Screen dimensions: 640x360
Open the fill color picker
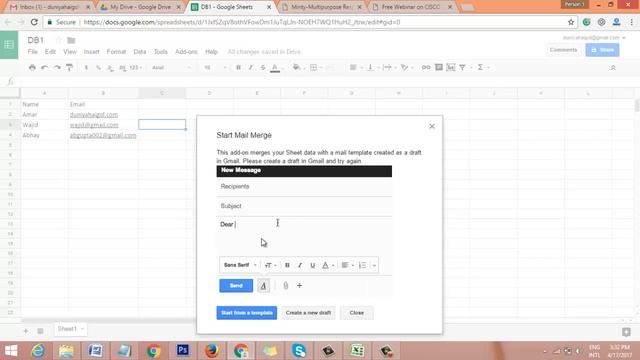tap(298, 67)
